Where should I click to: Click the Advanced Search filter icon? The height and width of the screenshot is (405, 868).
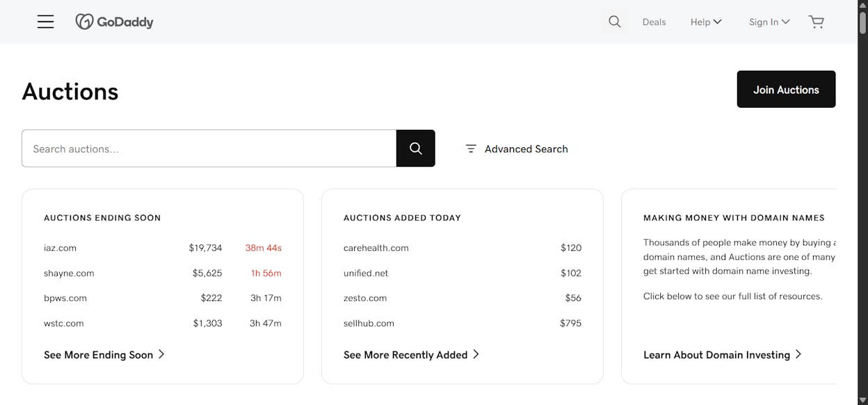[x=471, y=149]
